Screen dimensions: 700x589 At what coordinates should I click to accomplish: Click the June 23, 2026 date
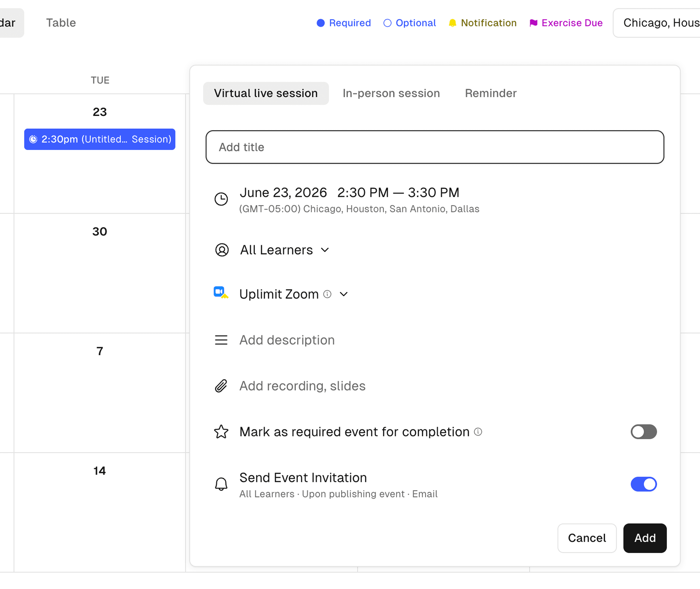(x=283, y=192)
